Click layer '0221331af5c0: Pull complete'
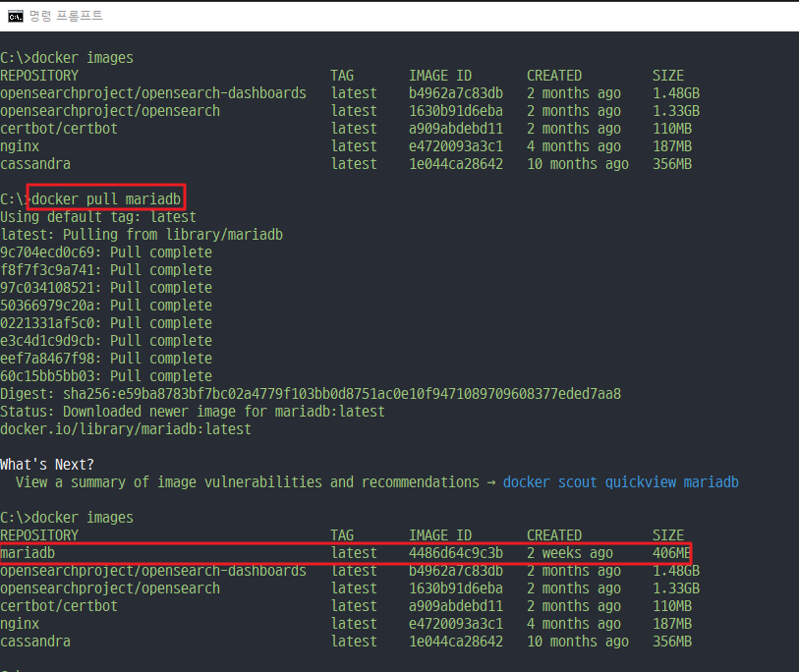Screen dimensions: 799x672 106,323
